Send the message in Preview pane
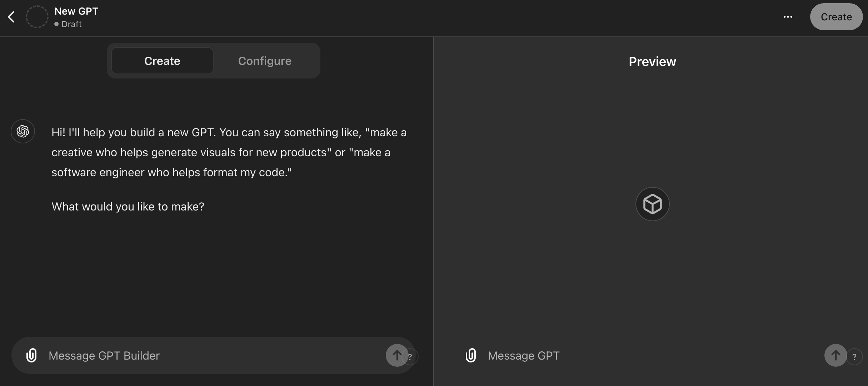This screenshot has width=868, height=386. click(x=835, y=355)
